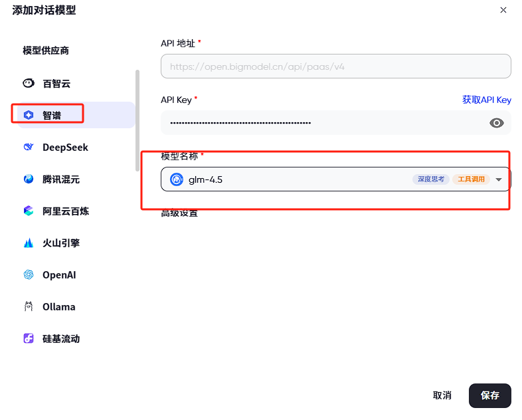522x420 pixels.
Task: Select the OpenAI provider label
Action: [x=59, y=275]
